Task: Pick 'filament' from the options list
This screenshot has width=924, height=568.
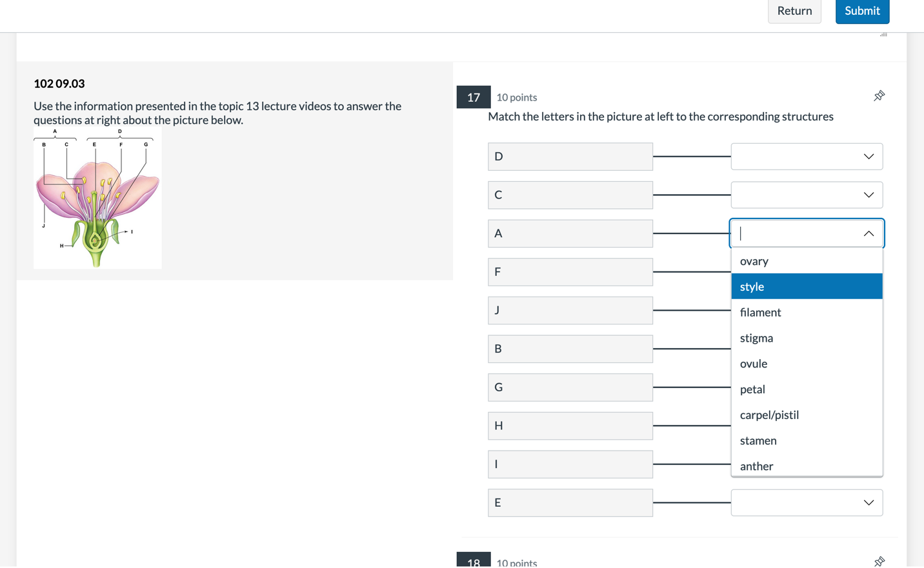Action: pyautogui.click(x=761, y=313)
